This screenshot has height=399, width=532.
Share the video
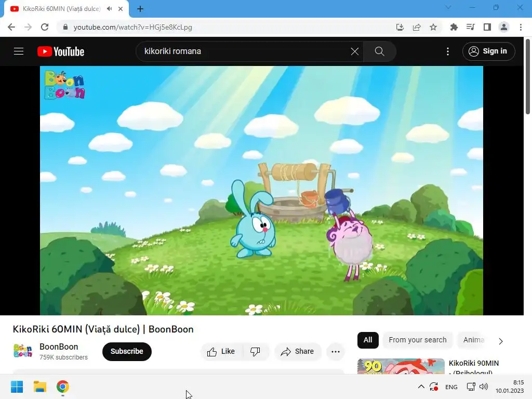297,352
